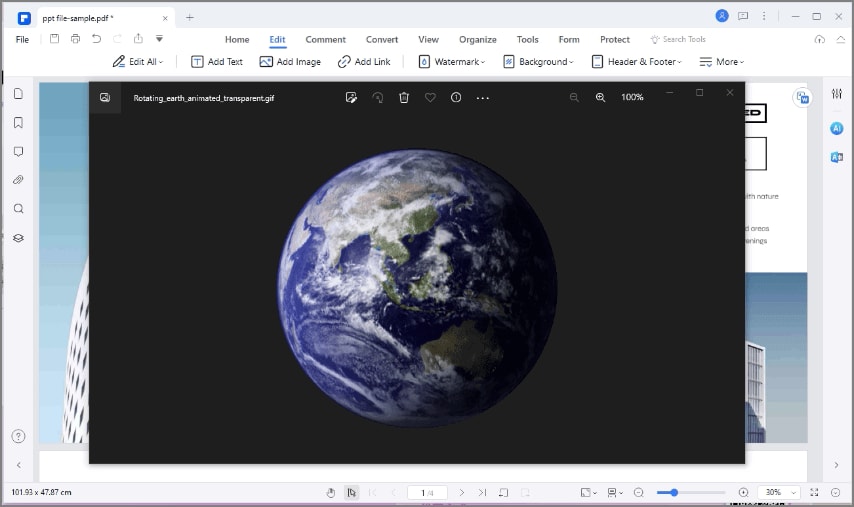Click the PDFelement app logo icon
The height and width of the screenshot is (507, 854).
tap(23, 18)
